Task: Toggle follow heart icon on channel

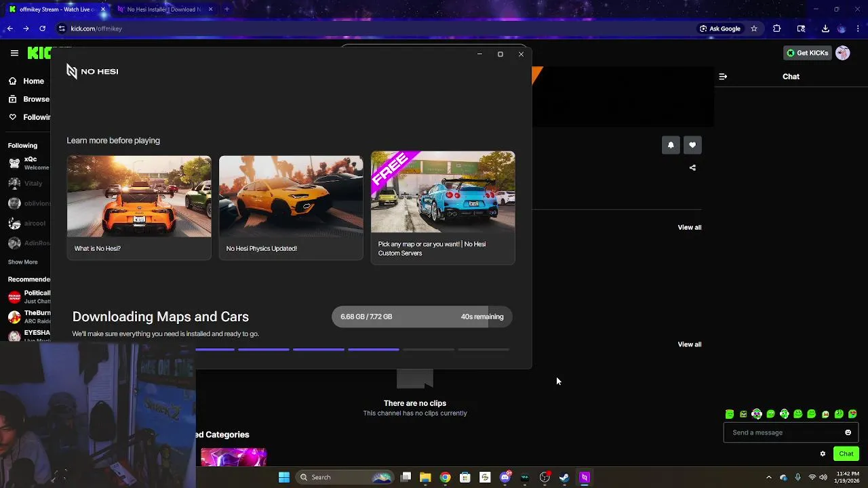Action: point(692,145)
